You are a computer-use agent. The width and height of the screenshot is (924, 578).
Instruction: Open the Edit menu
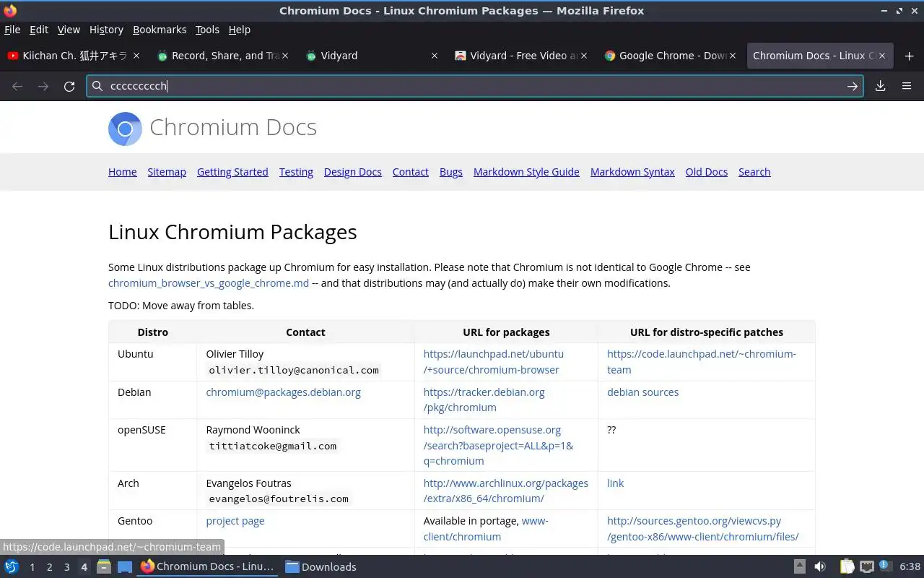pos(39,30)
